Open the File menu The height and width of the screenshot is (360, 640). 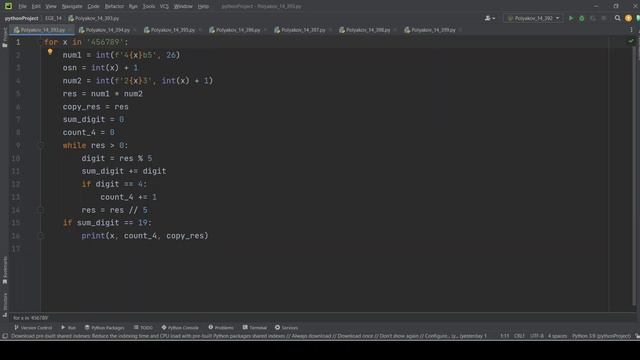point(22,7)
